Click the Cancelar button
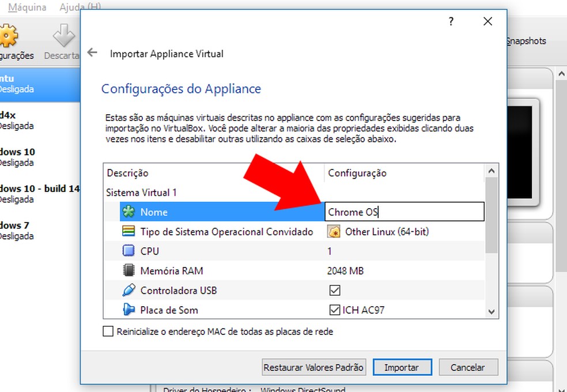The image size is (567, 392). pos(468,367)
